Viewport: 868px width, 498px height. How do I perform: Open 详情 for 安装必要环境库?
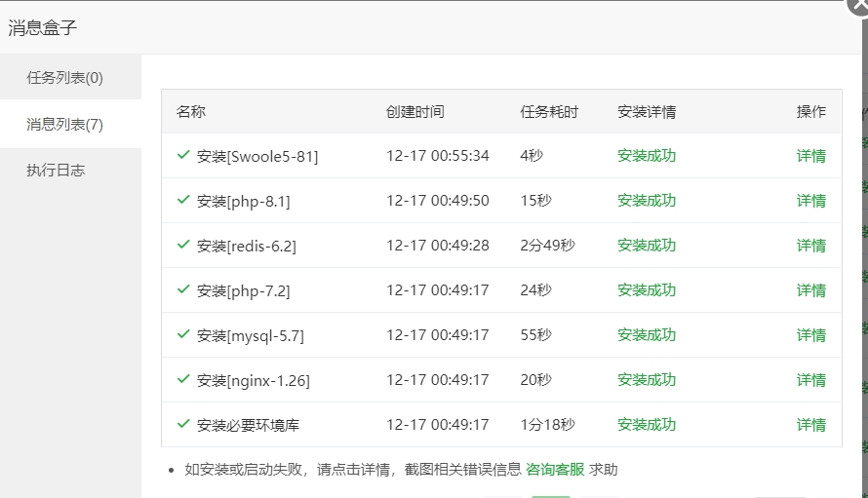811,425
